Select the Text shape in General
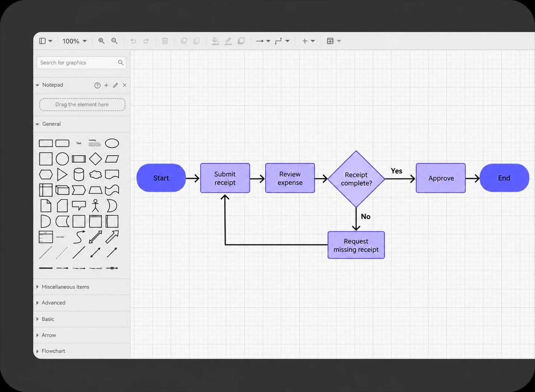Screen dimensions: 535x392 coord(79,143)
